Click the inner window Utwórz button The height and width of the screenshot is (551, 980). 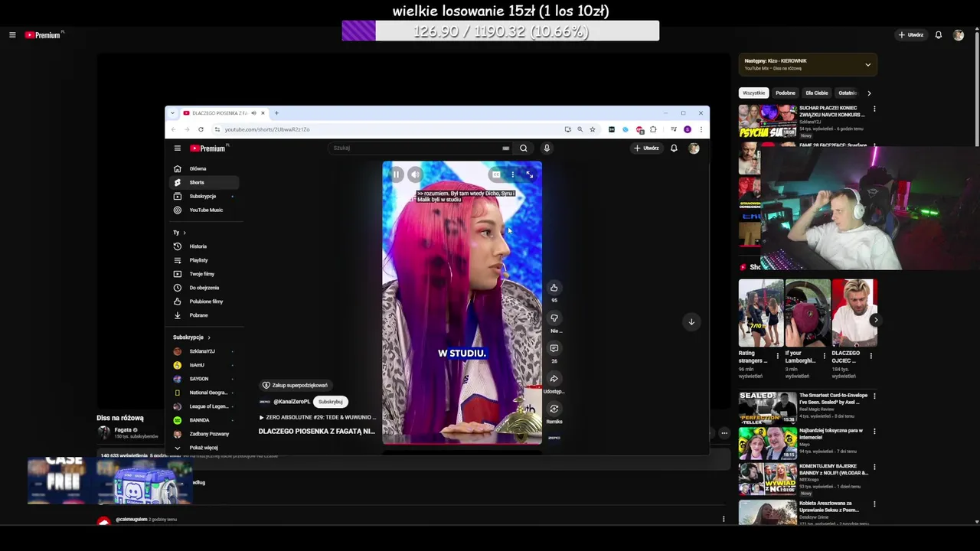[646, 148]
